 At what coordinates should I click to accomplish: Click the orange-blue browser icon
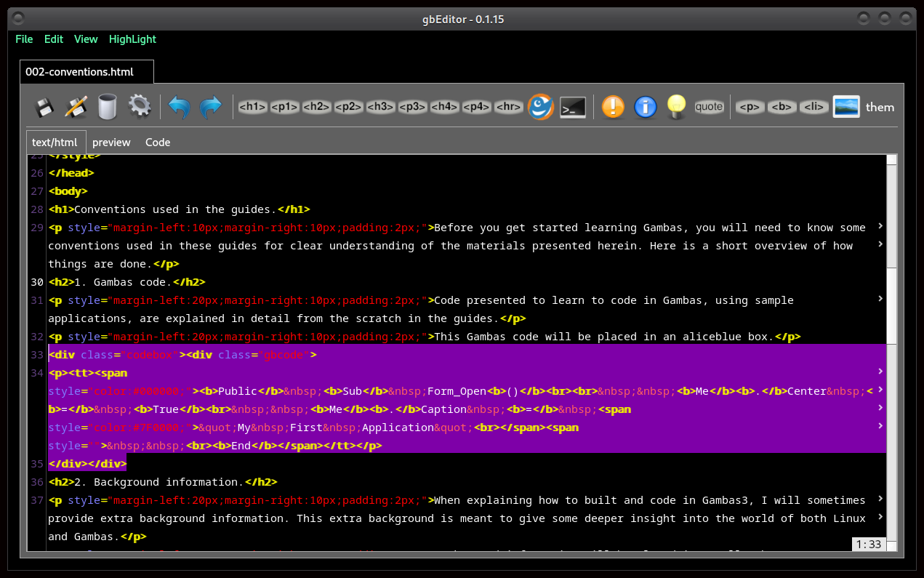(540, 107)
